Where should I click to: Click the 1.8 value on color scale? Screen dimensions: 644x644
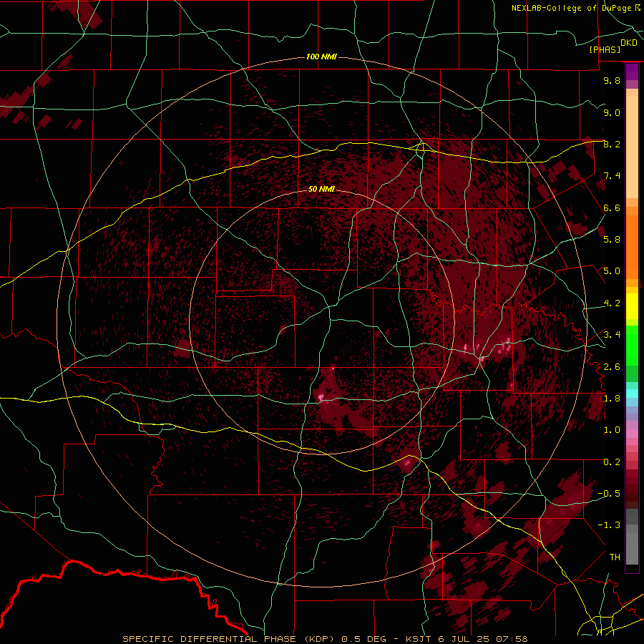pos(612,399)
